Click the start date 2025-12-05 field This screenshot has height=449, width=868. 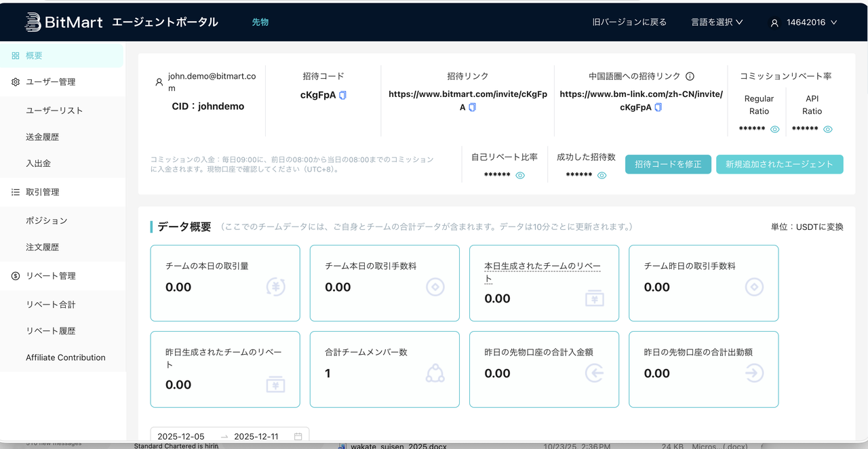tap(180, 437)
